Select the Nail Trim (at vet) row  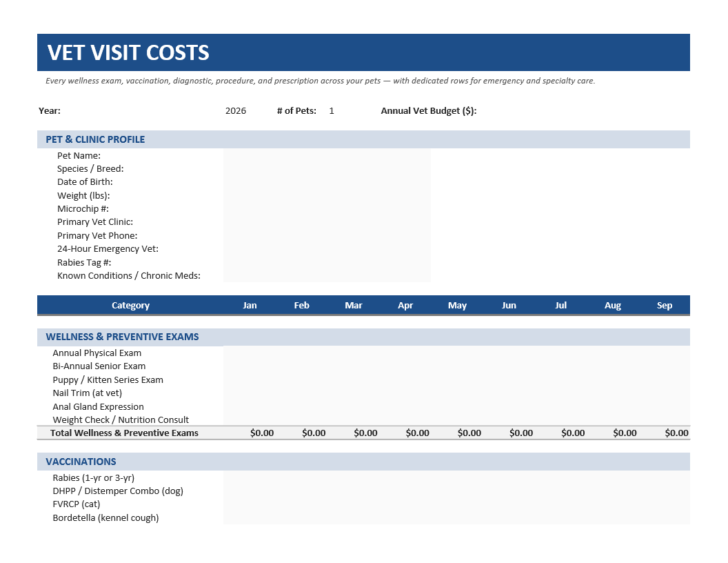363,393
